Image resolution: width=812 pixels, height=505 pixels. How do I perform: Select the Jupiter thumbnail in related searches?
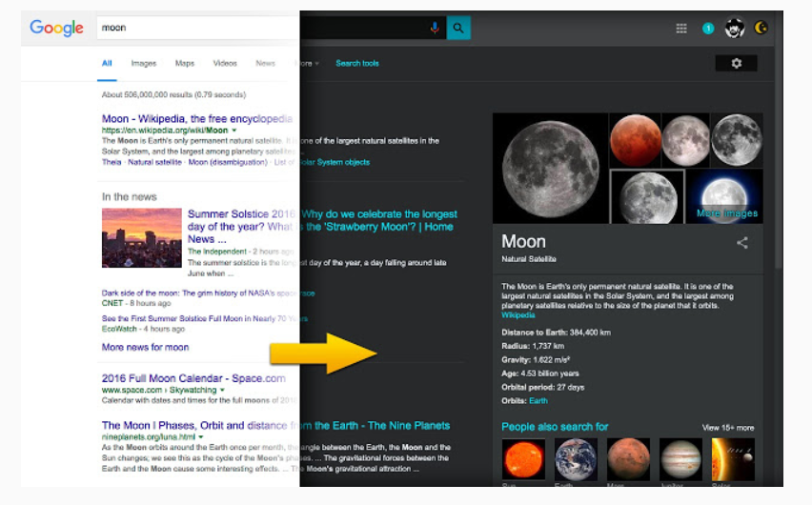pyautogui.click(x=680, y=459)
